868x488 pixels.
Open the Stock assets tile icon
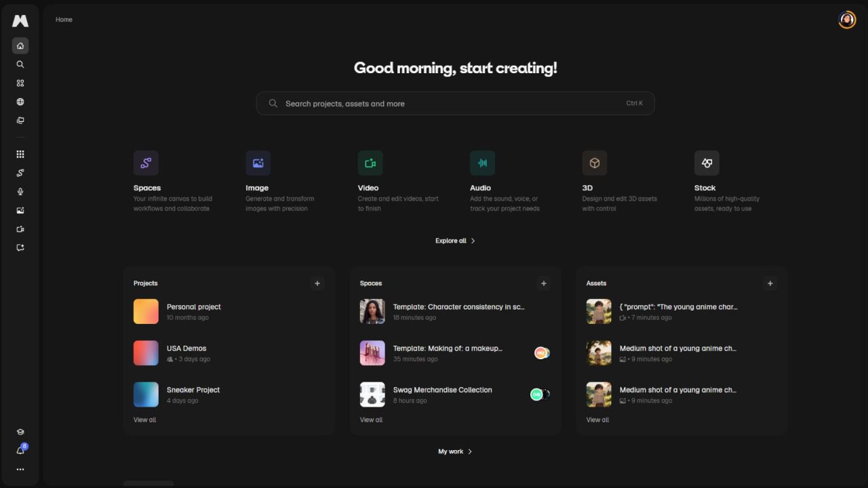point(707,163)
